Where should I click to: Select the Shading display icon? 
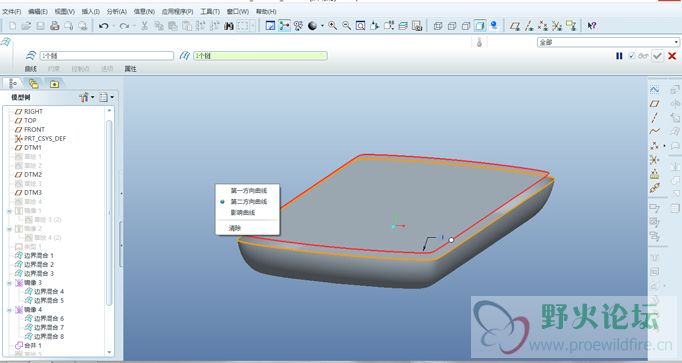480,26
